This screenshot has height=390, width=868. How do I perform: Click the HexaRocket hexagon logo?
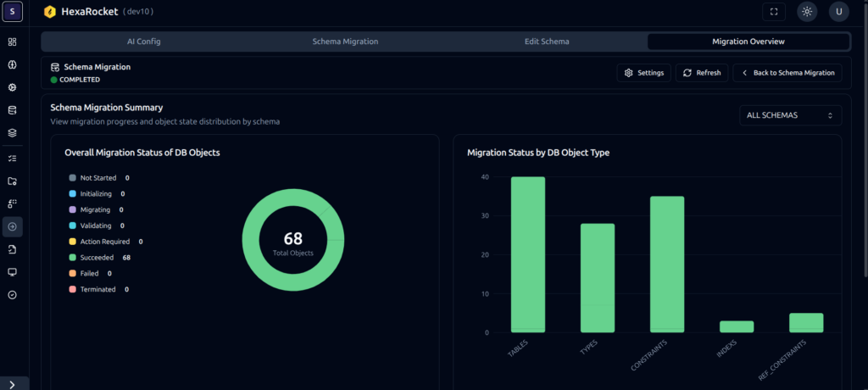[50, 12]
